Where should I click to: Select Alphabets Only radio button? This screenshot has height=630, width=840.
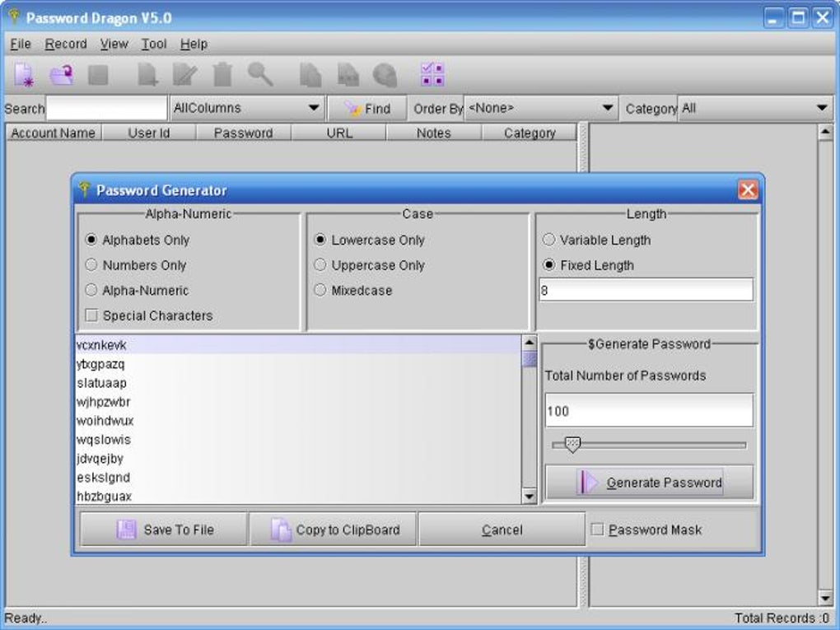pos(91,240)
